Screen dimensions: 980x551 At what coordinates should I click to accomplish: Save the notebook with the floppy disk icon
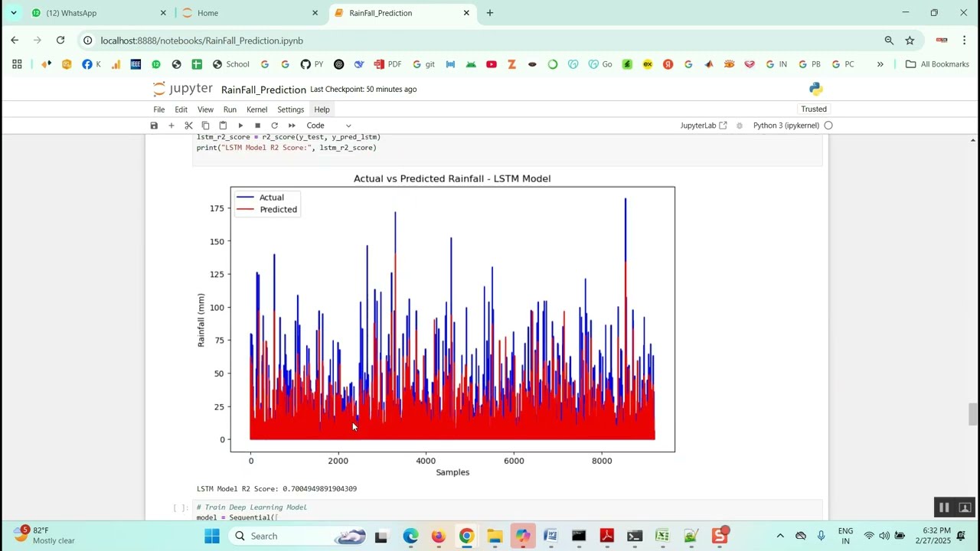[x=154, y=126]
